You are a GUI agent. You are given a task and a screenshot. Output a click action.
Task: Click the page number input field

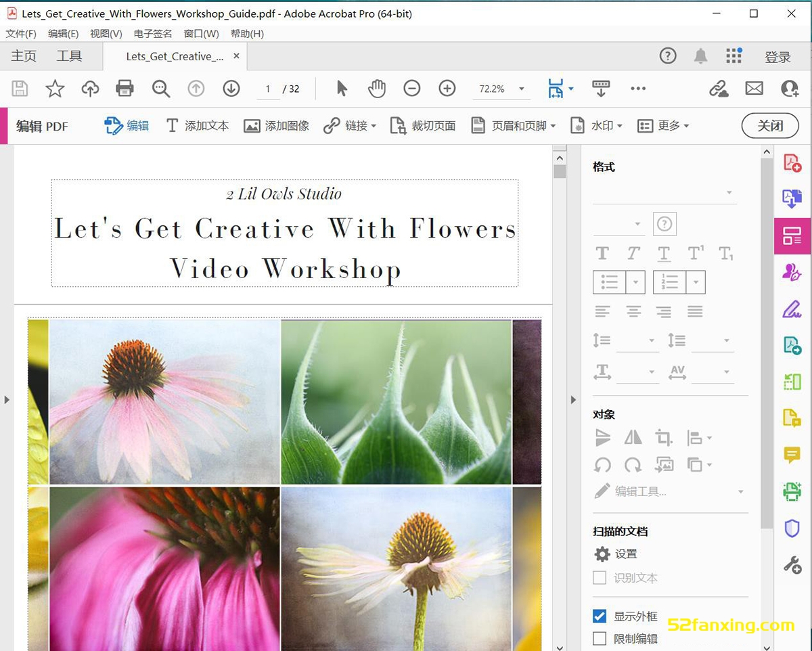click(x=269, y=89)
